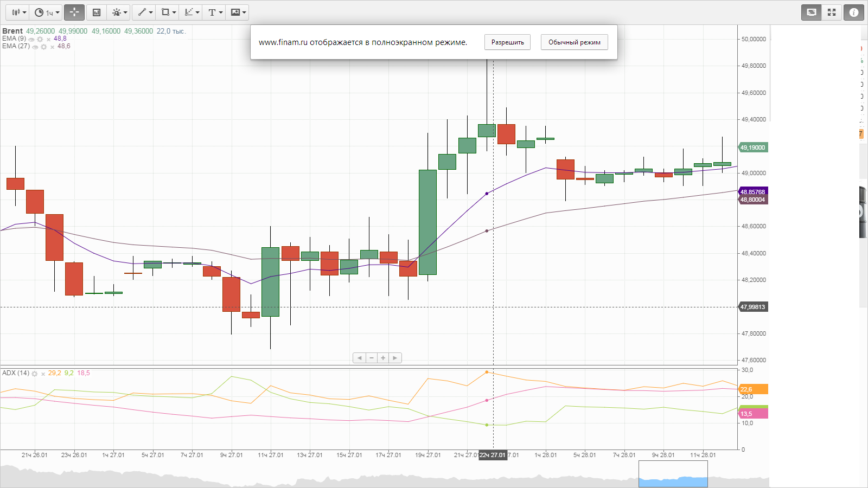
Task: Click the Разрешить button
Action: (507, 42)
